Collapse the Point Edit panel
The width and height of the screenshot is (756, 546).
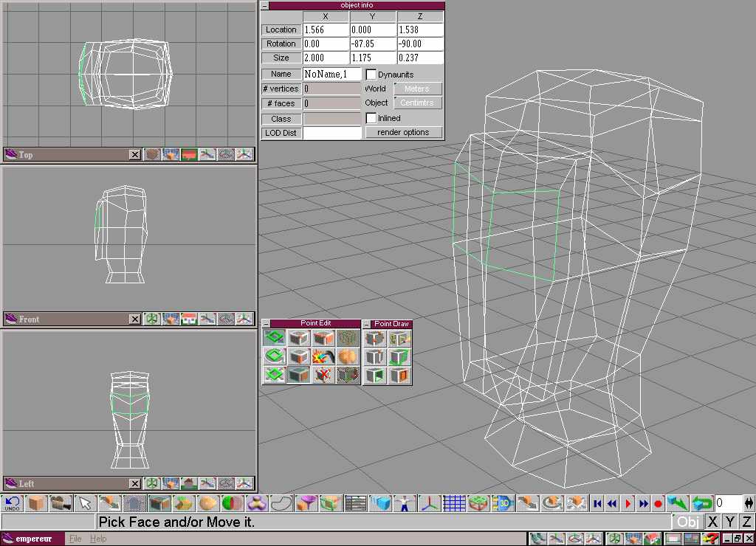[266, 323]
